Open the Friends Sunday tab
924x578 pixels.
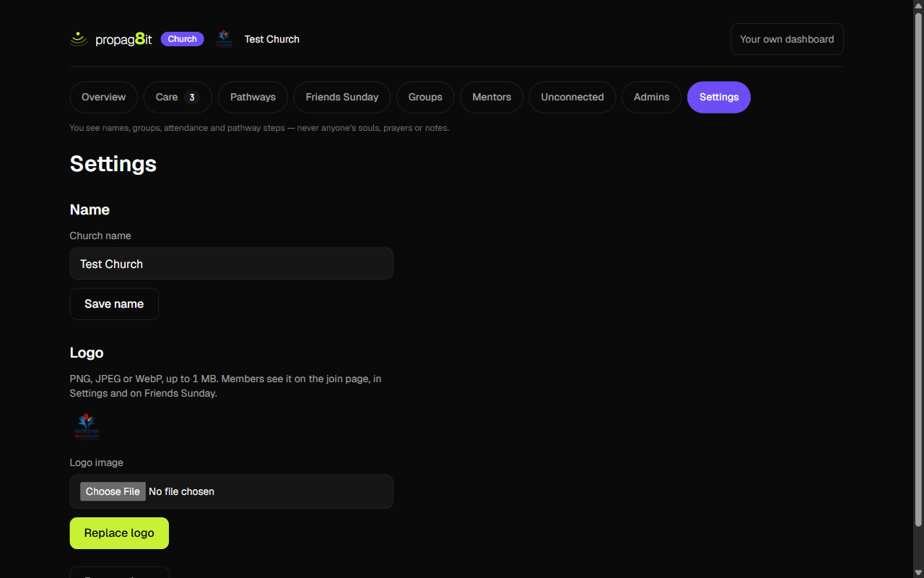coord(342,98)
